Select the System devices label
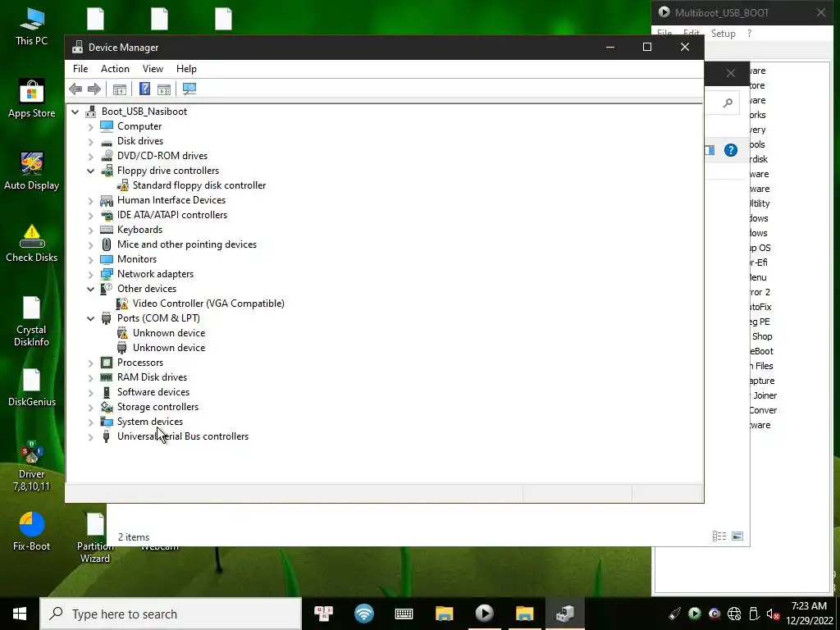Screen dimensions: 840x630 tap(150, 422)
